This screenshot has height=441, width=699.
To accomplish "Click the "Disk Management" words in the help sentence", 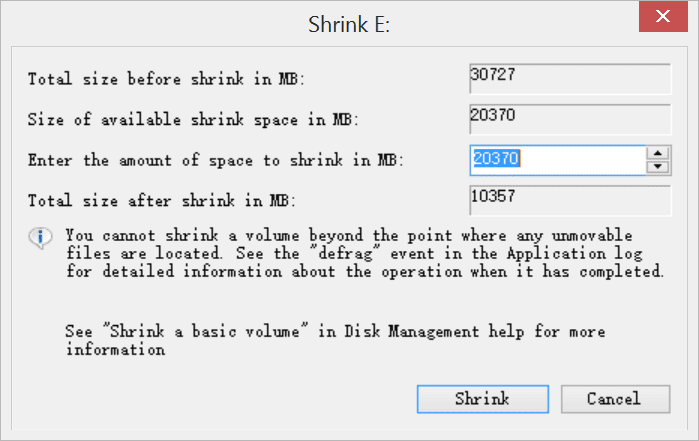I will coord(411,331).
